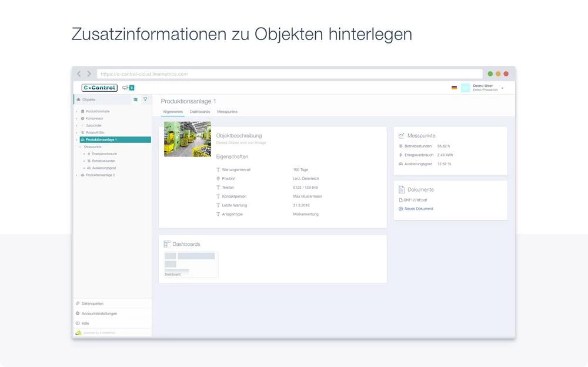Open the filter icon in Objekte header

click(x=145, y=99)
